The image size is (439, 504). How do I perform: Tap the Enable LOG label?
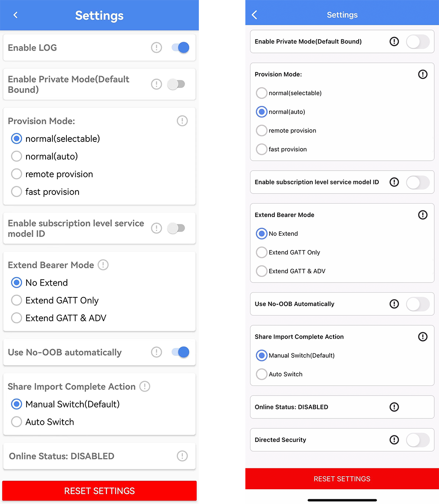click(32, 48)
